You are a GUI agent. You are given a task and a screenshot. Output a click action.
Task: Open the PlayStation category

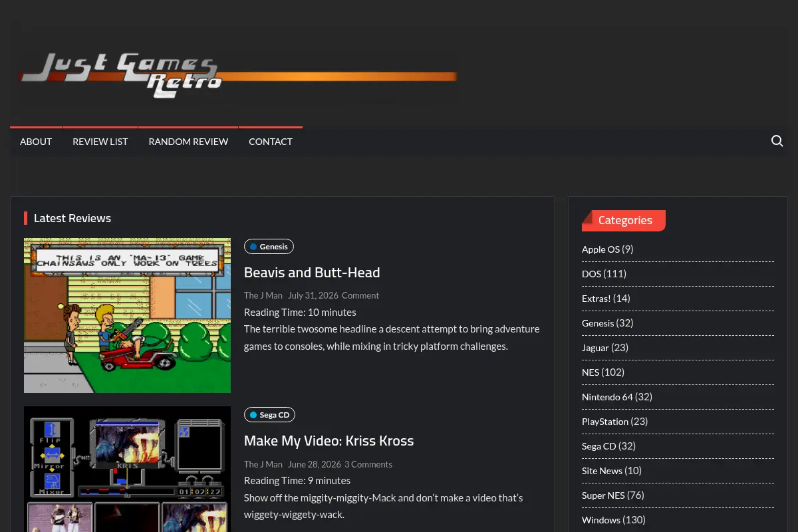point(605,421)
